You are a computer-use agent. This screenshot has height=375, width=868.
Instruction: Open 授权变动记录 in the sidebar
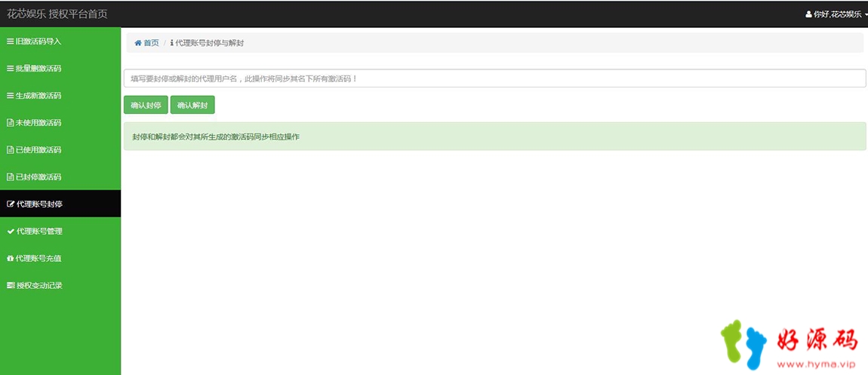[60, 285]
